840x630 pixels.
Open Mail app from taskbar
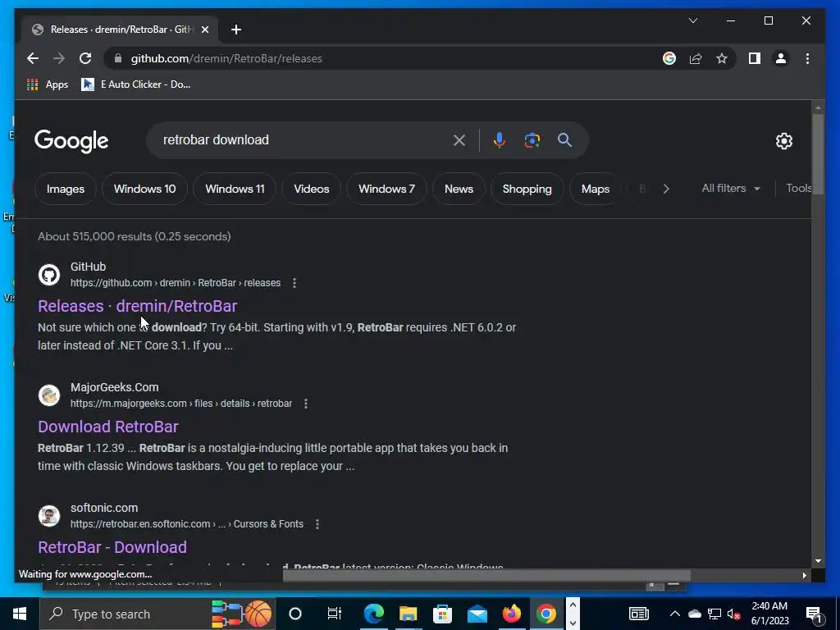tap(477, 614)
